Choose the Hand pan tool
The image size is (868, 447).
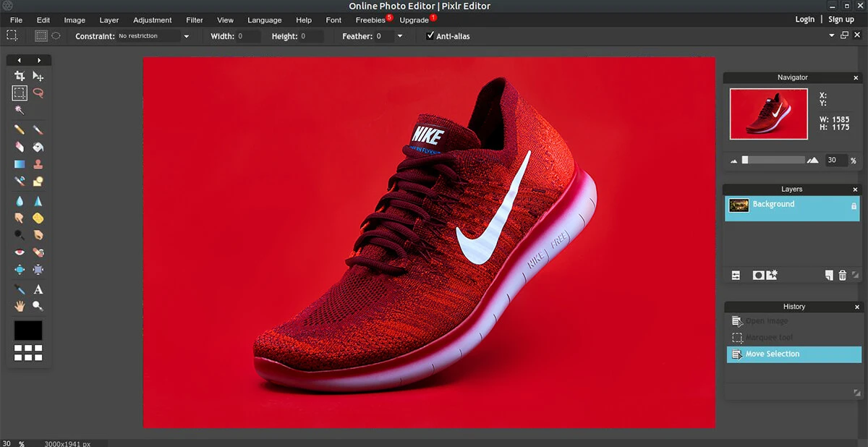20,306
